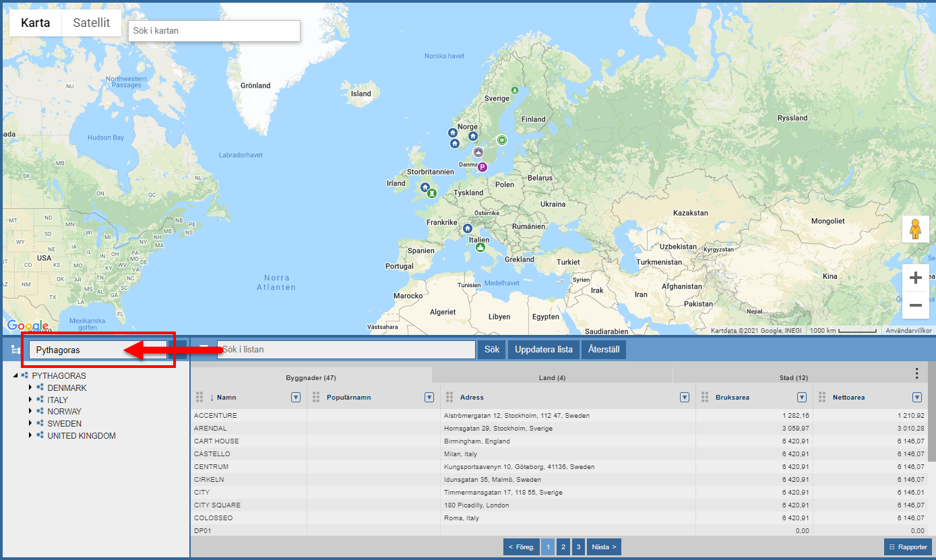The height and width of the screenshot is (560, 936).
Task: Click the purple P marker near Denmark
Action: (x=482, y=167)
